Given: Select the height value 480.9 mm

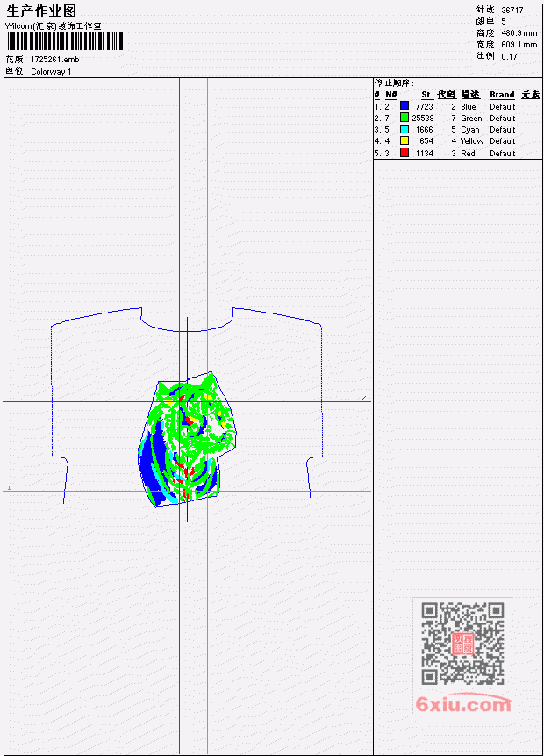Looking at the screenshot, I should point(519,33).
